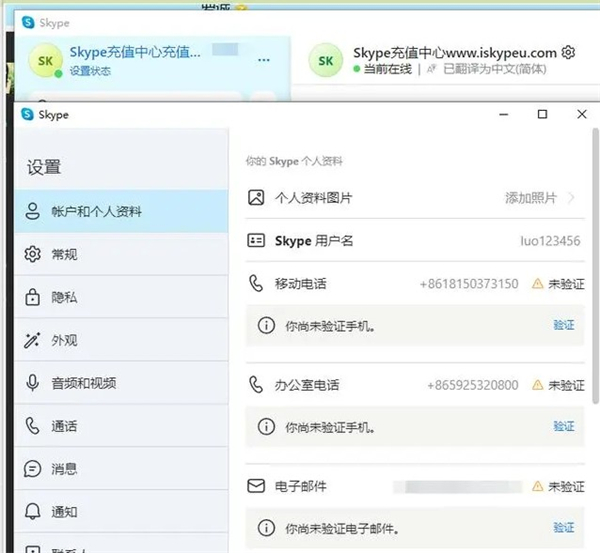
Task: Open more options menu in background Skype window
Action: pyautogui.click(x=264, y=60)
